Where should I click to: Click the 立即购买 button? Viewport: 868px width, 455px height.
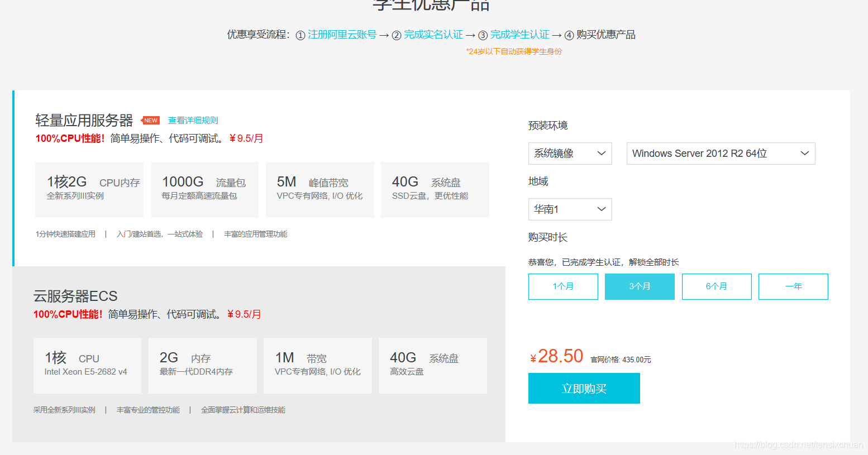[584, 389]
